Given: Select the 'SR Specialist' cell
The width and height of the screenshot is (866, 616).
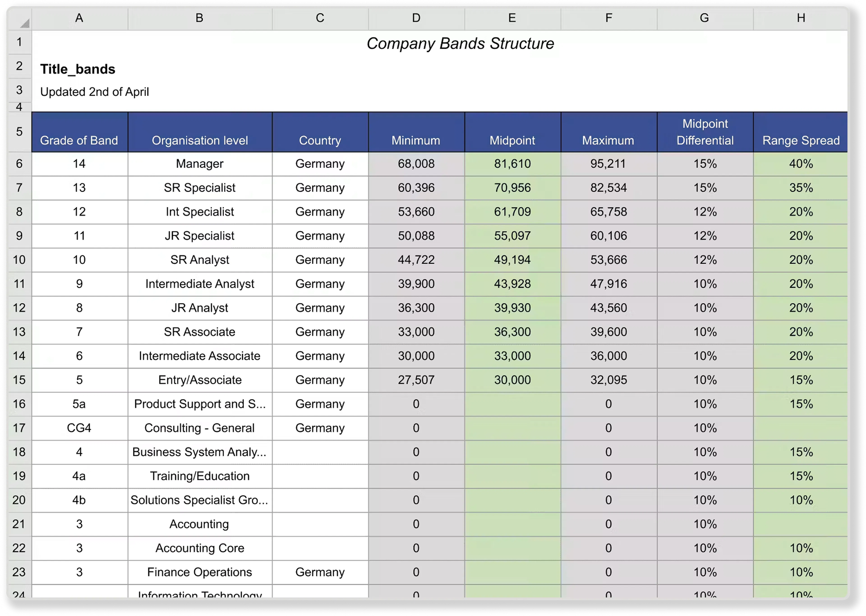Looking at the screenshot, I should (x=200, y=188).
